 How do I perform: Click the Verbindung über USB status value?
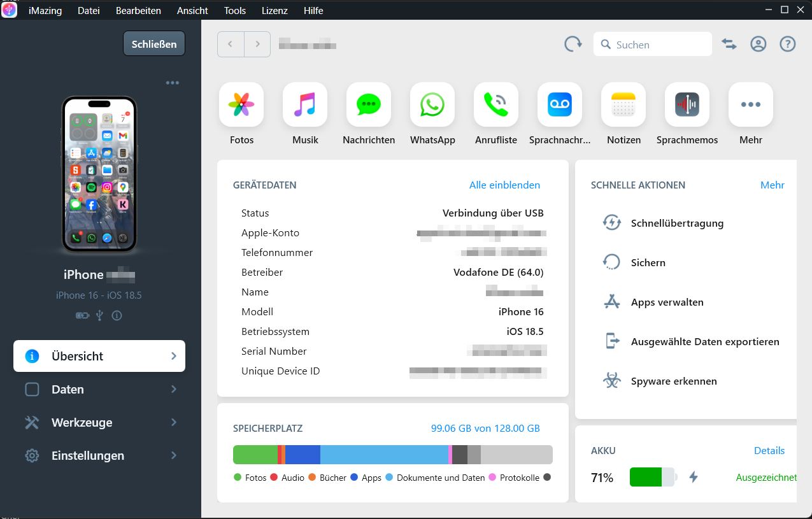coord(493,213)
